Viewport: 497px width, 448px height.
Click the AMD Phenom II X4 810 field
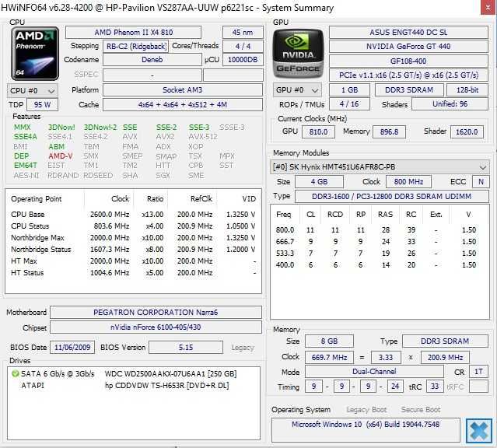point(133,33)
